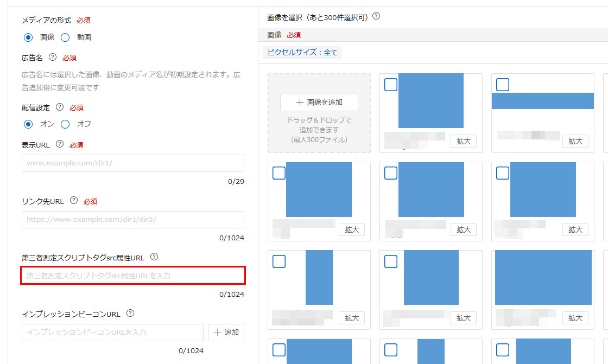Select the 動画 media format radio
This screenshot has height=364, width=608.
[x=65, y=37]
